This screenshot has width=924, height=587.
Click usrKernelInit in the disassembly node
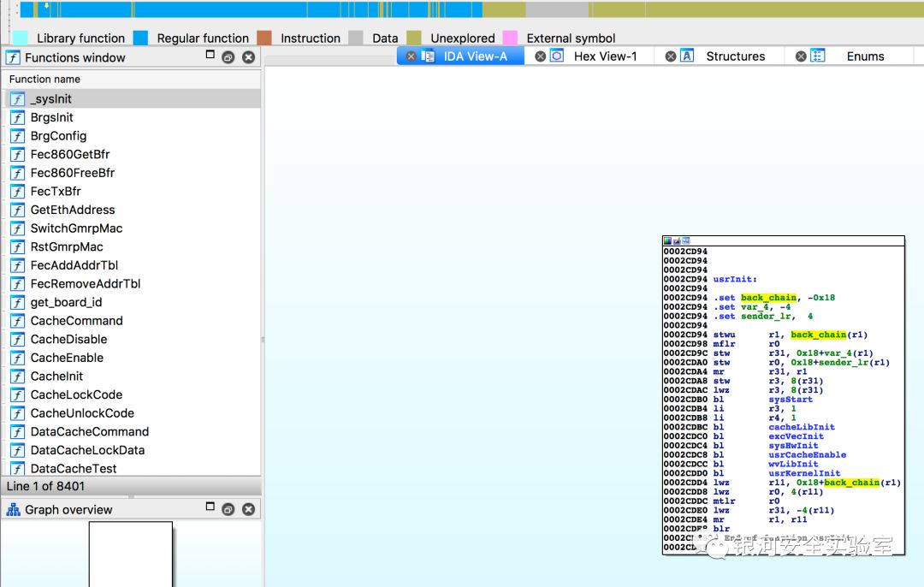tap(804, 473)
